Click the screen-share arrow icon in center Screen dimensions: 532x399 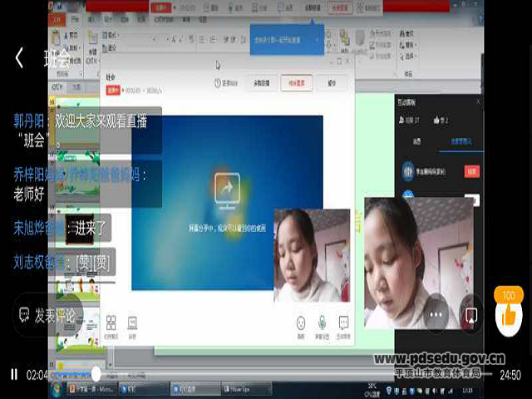click(226, 188)
